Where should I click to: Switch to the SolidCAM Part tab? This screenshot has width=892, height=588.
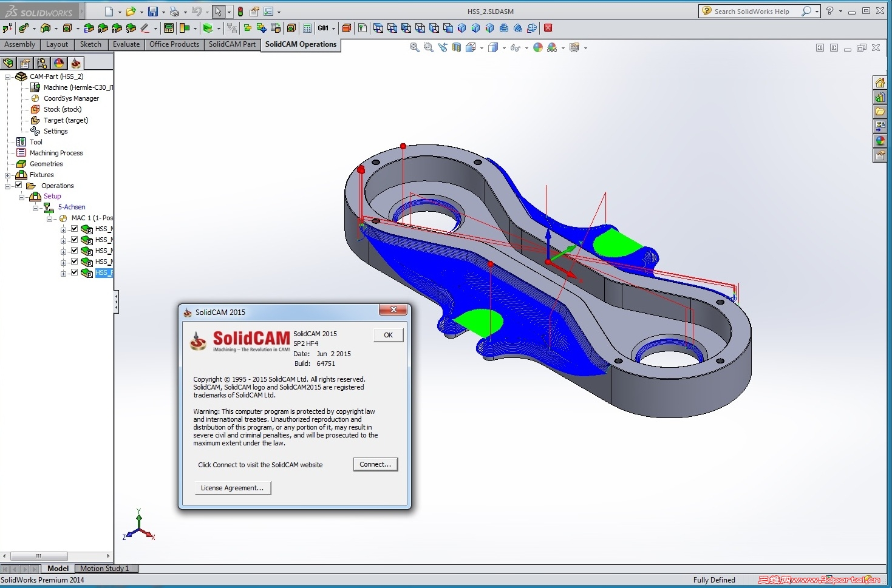click(x=232, y=44)
